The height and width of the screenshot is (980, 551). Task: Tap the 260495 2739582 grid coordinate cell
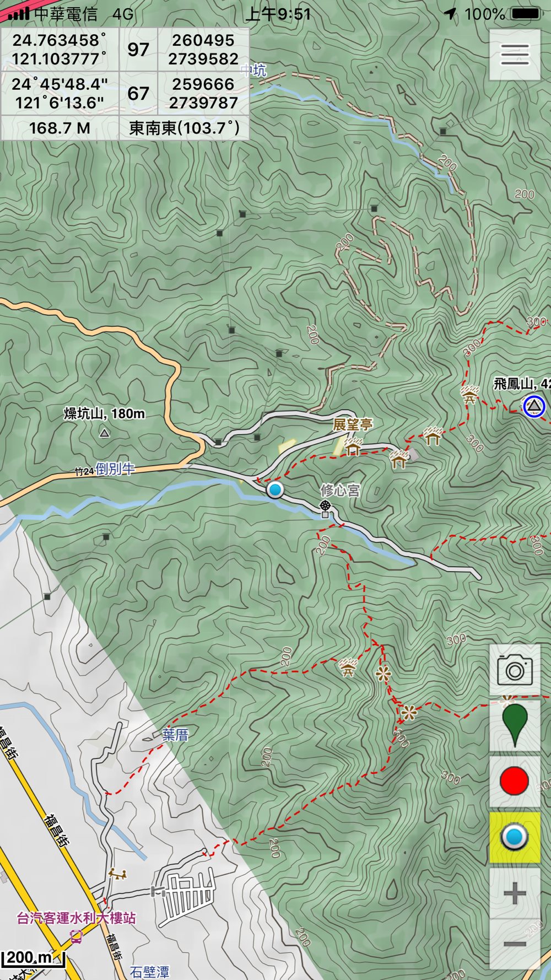pos(203,50)
